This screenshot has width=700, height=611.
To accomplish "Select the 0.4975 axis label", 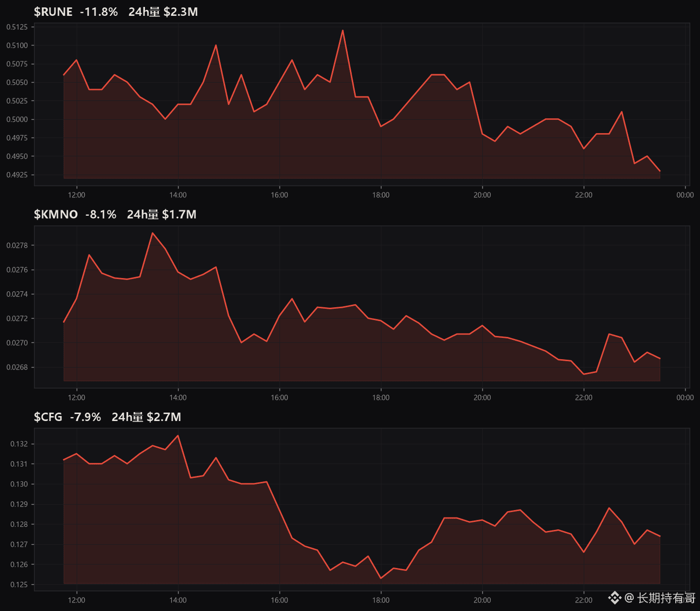I will click(x=17, y=138).
